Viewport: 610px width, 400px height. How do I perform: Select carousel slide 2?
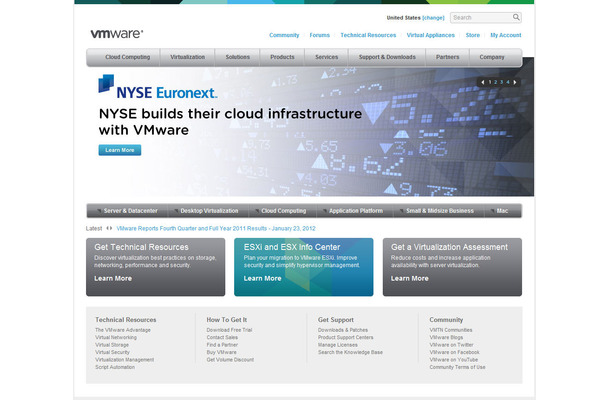[x=496, y=82]
